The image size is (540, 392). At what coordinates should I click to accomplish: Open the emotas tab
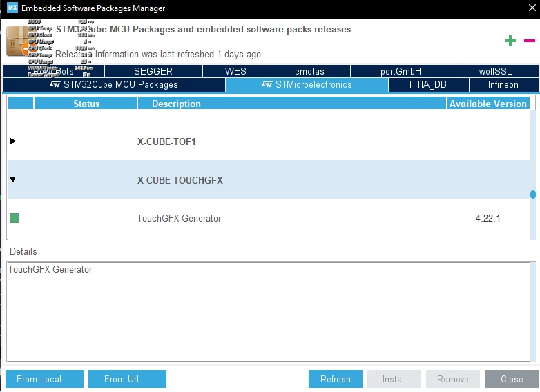[x=309, y=71]
